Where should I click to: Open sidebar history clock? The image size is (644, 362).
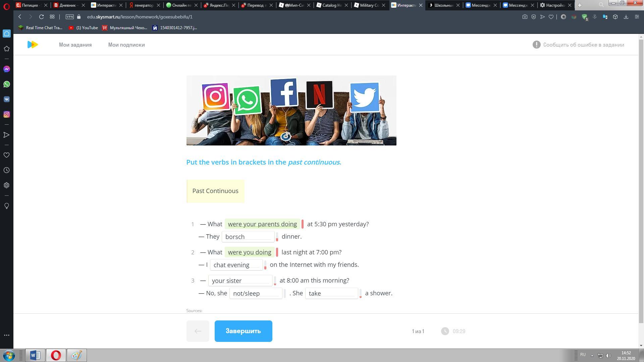click(x=6, y=170)
